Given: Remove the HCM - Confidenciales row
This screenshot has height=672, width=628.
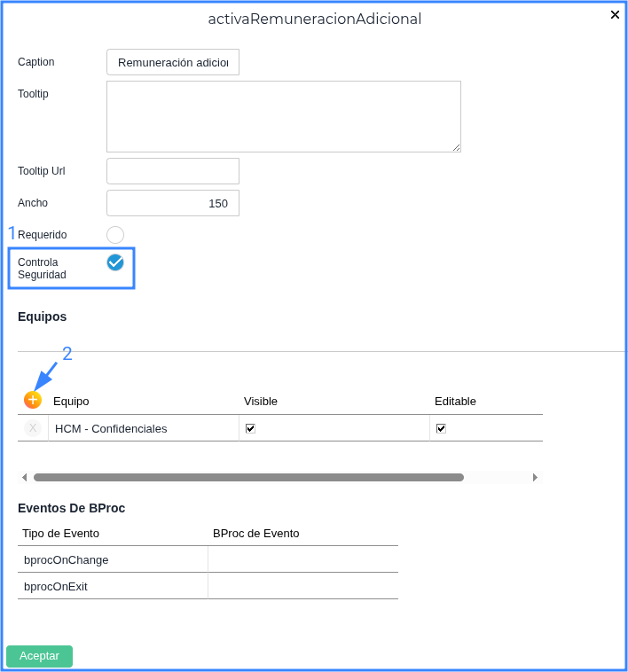Looking at the screenshot, I should tap(33, 428).
